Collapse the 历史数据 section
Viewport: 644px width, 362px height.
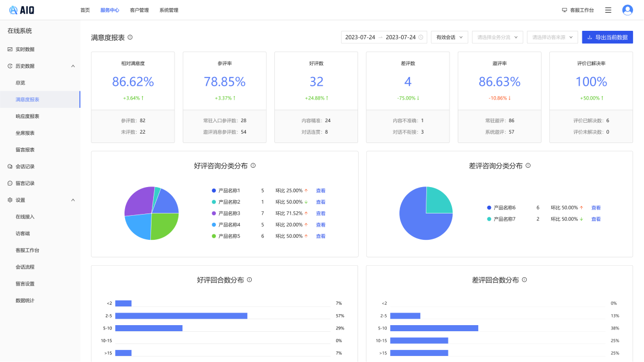pos(73,66)
